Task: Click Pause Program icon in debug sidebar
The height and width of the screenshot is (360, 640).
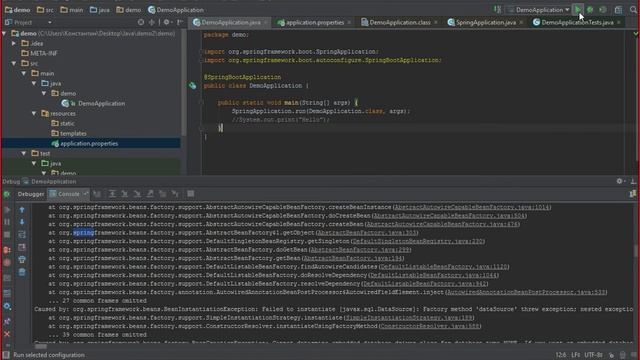Action: pyautogui.click(x=7, y=222)
